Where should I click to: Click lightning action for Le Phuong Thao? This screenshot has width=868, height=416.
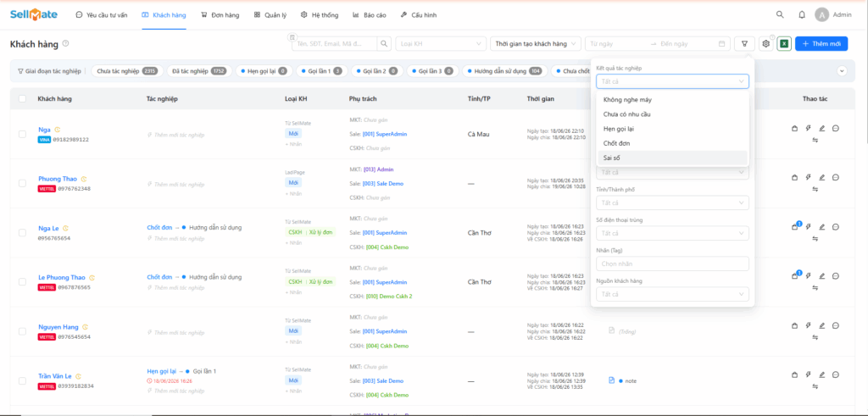[808, 275]
